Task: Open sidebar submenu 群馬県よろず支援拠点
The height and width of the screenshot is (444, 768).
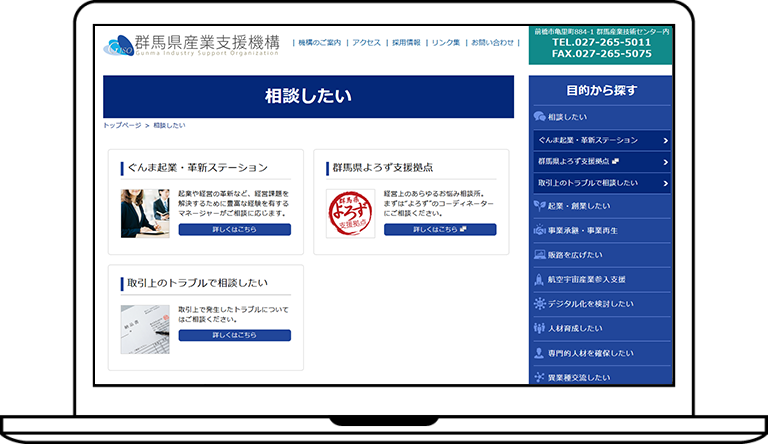Action: pos(602,162)
